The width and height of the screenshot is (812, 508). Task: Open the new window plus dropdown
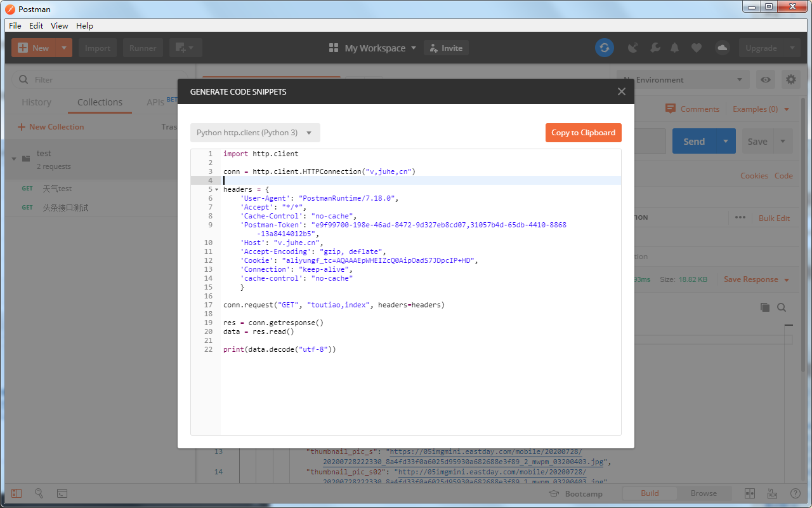(186, 48)
